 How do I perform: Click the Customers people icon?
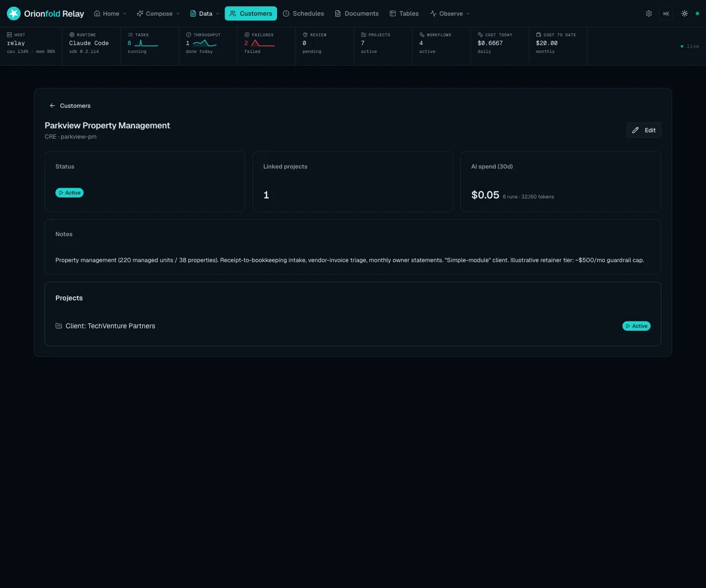(x=233, y=14)
